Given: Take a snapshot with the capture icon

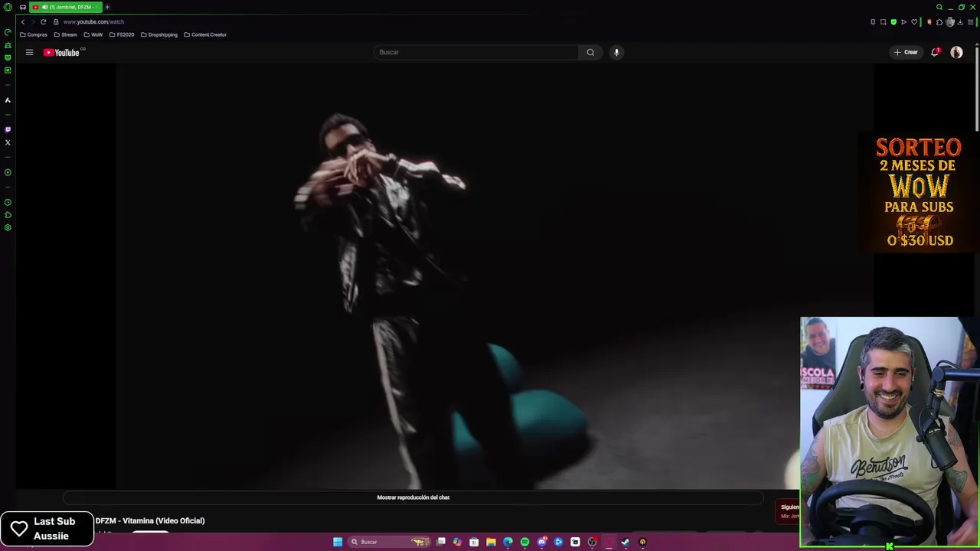Looking at the screenshot, I should click(x=883, y=21).
